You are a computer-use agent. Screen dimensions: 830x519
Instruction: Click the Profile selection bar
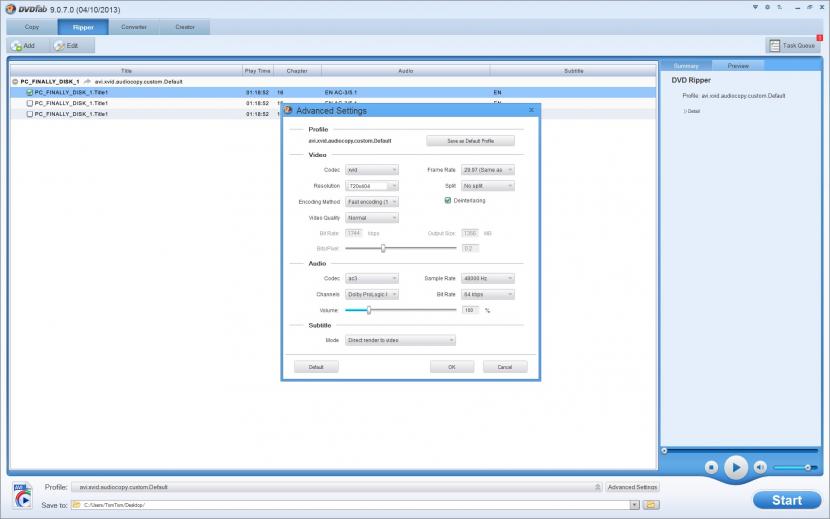338,487
